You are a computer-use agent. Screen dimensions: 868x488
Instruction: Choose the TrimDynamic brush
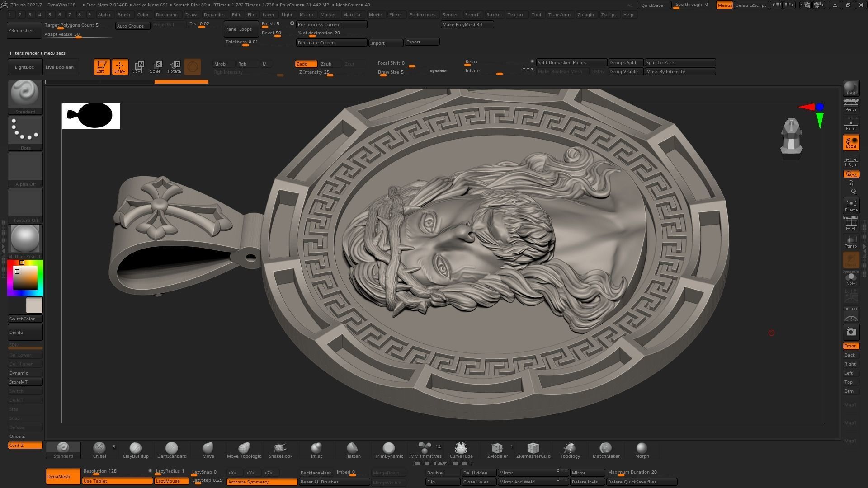pos(388,448)
